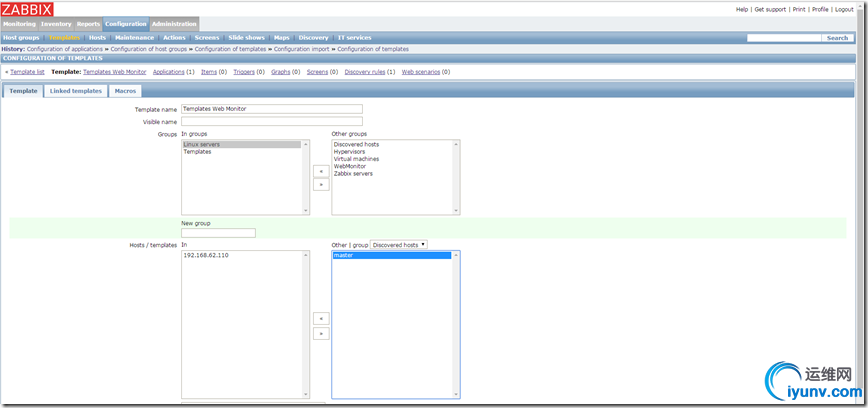Viewport: 868px width, 408px height.
Task: Click the groups move-right arrow button
Action: 321,184
